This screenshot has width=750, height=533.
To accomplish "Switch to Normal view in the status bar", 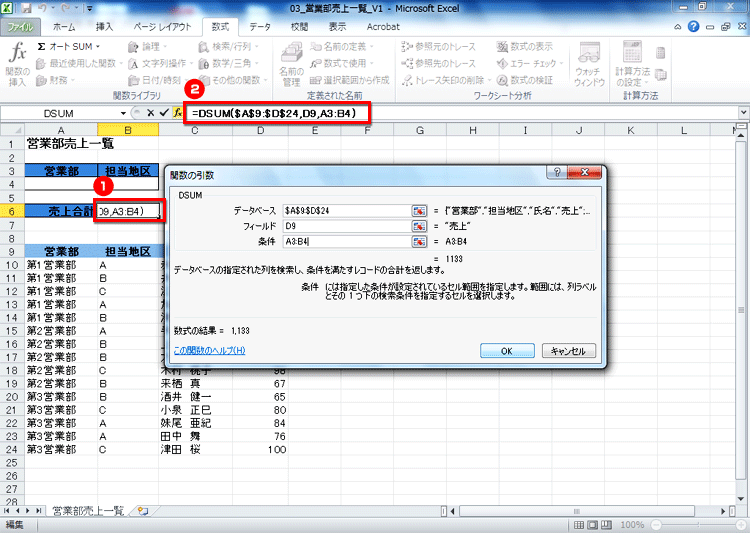I will (578, 525).
